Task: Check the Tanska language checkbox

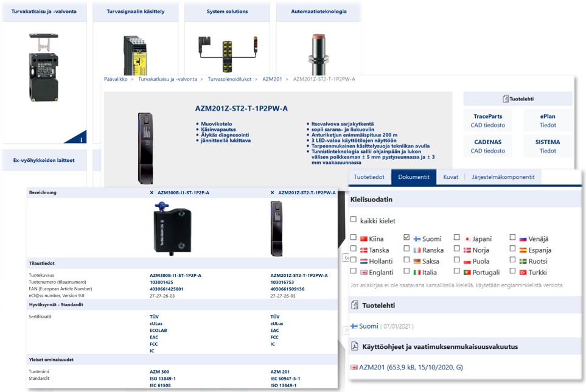Action: click(353, 248)
